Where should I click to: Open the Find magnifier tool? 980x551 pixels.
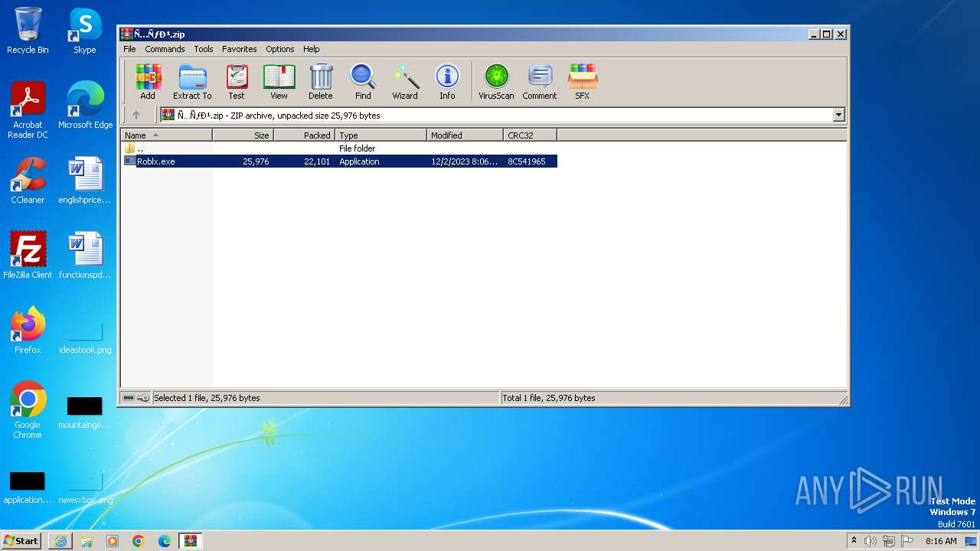coord(363,82)
